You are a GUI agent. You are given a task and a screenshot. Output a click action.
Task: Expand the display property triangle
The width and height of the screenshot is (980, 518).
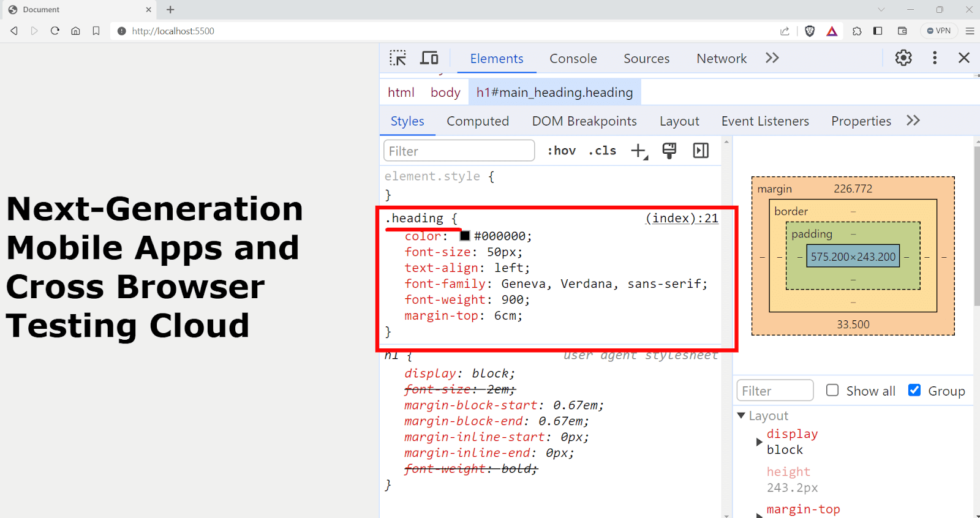coord(759,441)
